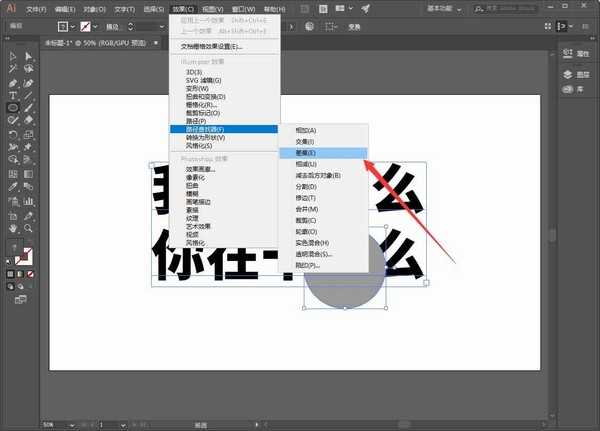Select the Mesh tool
Image resolution: width=600 pixels, height=431 pixels.
pos(13,174)
